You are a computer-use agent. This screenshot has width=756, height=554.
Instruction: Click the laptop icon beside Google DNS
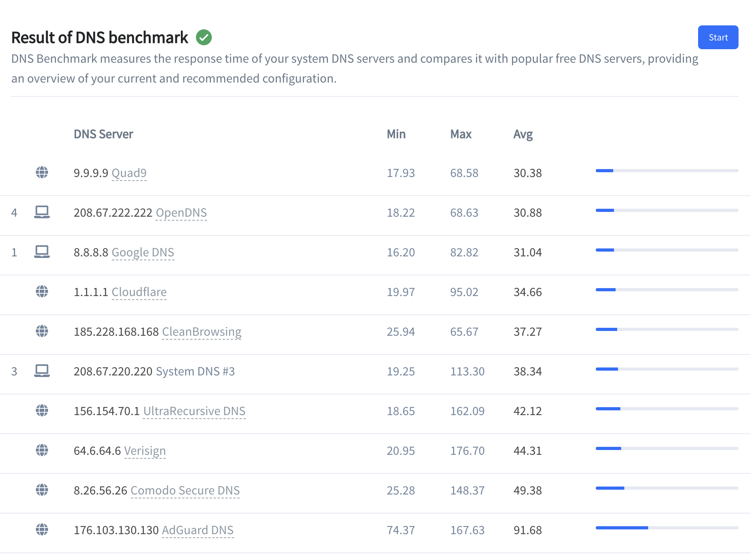point(42,252)
